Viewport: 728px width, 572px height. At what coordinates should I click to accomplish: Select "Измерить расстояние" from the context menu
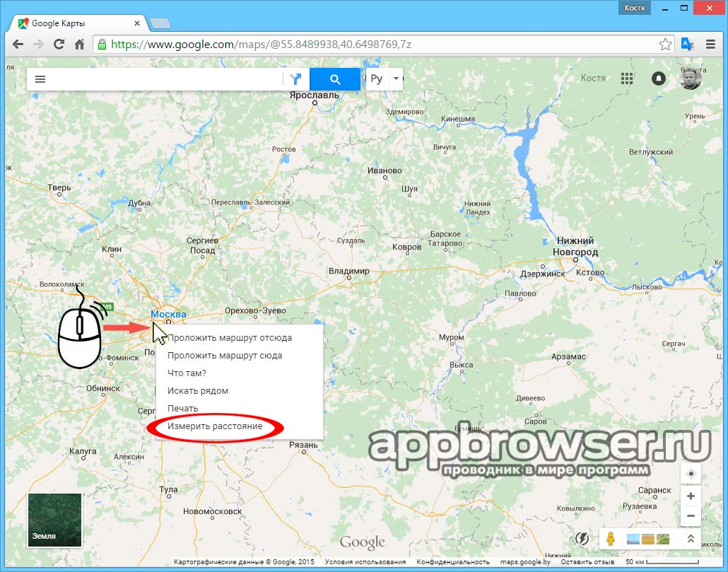[215, 426]
